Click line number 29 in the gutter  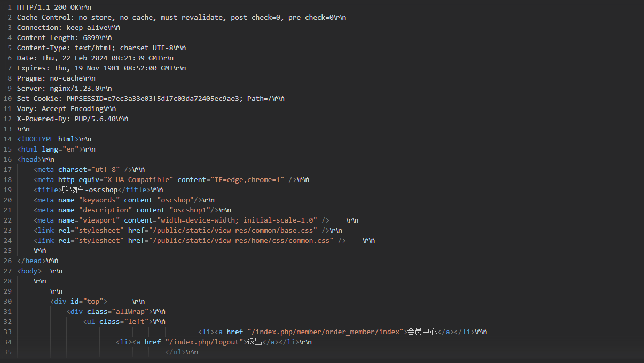[x=7, y=291]
